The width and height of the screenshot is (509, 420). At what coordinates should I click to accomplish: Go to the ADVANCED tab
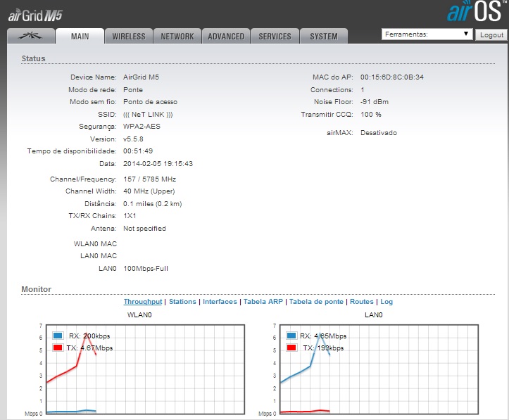226,36
